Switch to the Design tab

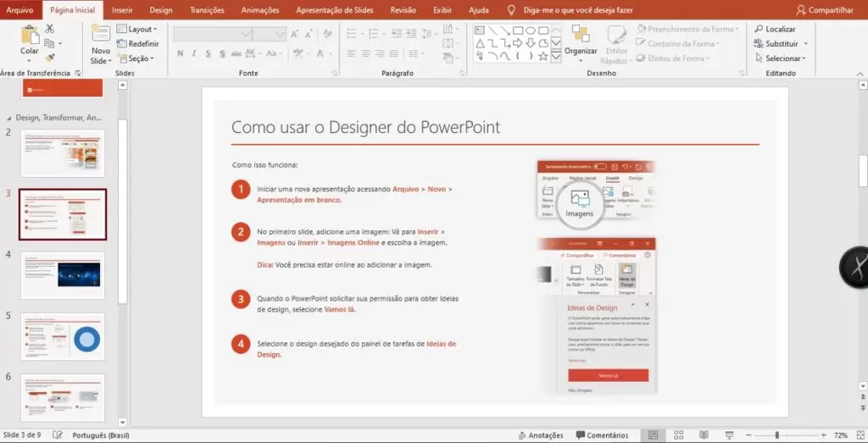point(161,10)
